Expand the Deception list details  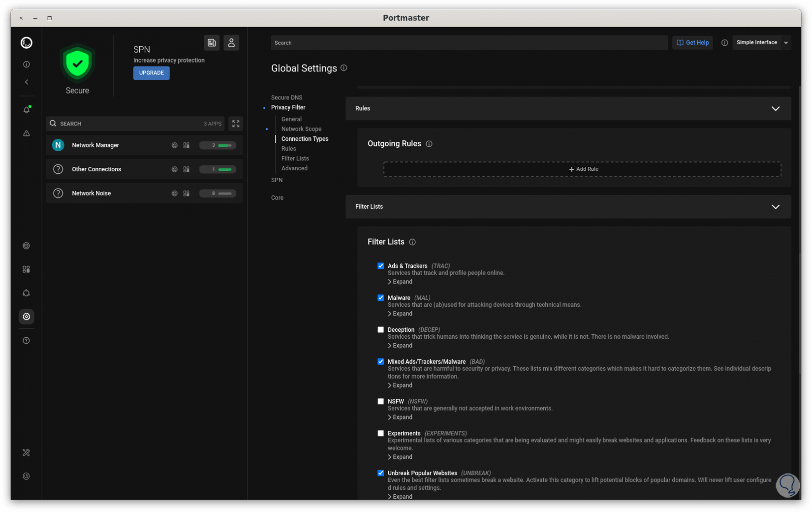[x=400, y=346]
